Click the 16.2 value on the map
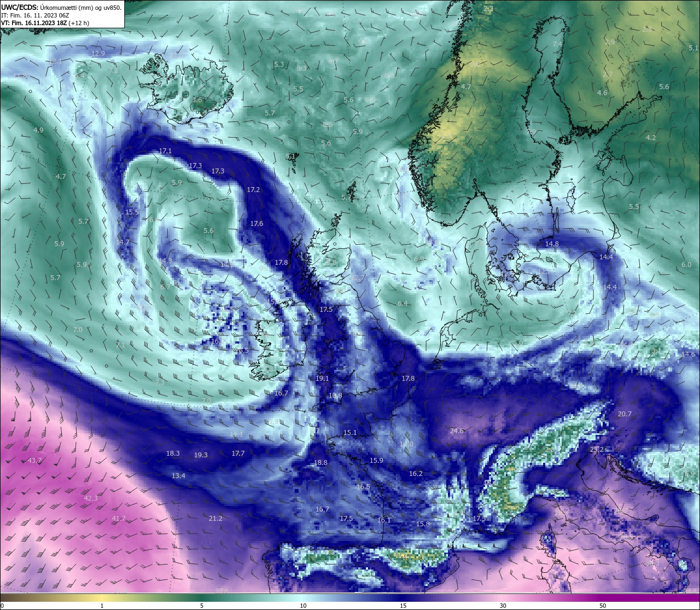The image size is (700, 610). pyautogui.click(x=416, y=474)
